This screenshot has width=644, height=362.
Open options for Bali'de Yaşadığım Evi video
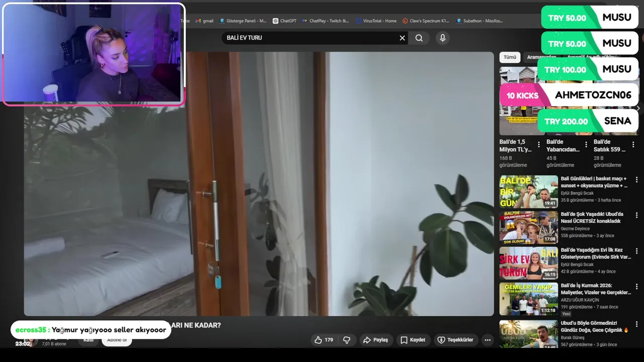(x=636, y=251)
